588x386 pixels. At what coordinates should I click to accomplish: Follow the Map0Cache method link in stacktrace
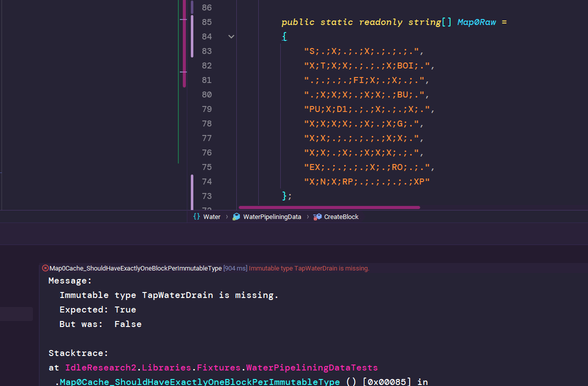(x=199, y=382)
